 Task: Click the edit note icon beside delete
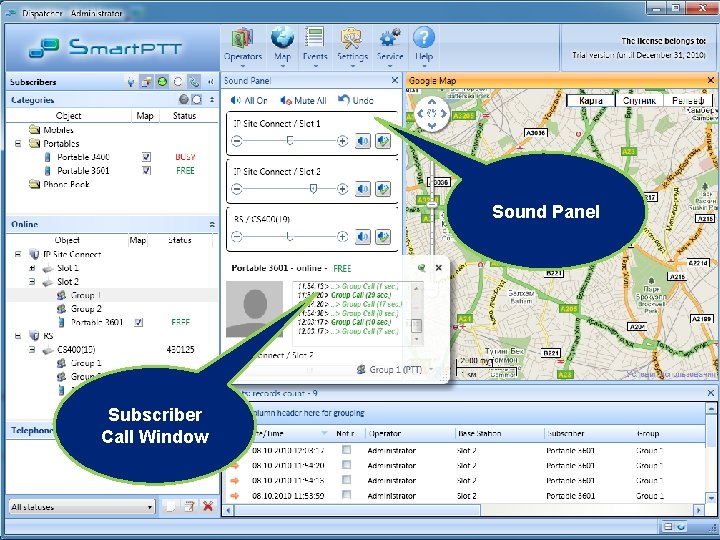189,506
